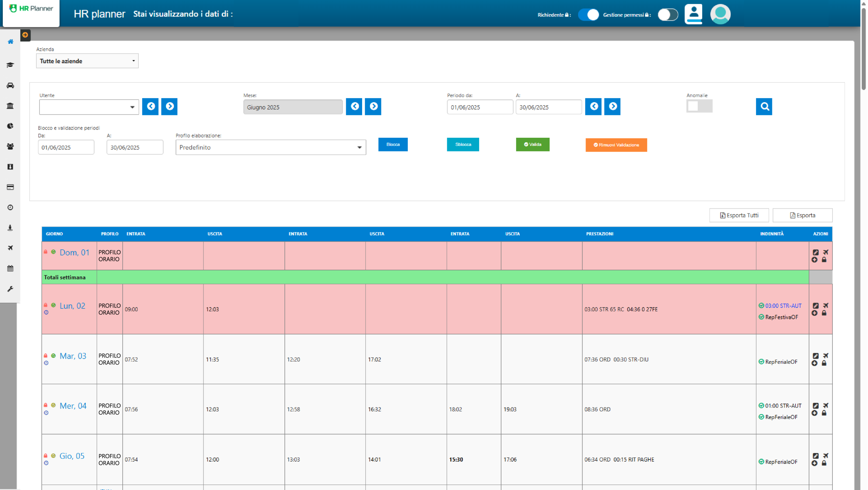Click the Rimuovi Validazione button

[x=616, y=145]
